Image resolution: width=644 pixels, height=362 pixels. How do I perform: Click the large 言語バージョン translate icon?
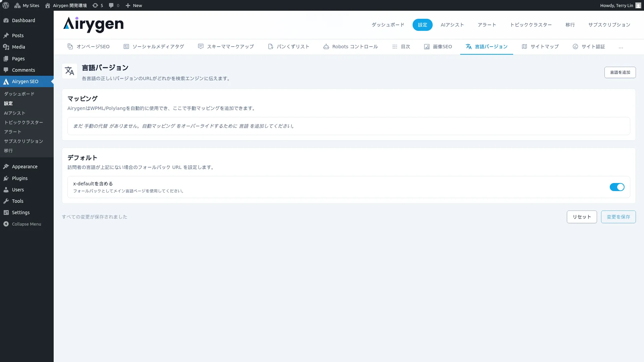coord(69,71)
